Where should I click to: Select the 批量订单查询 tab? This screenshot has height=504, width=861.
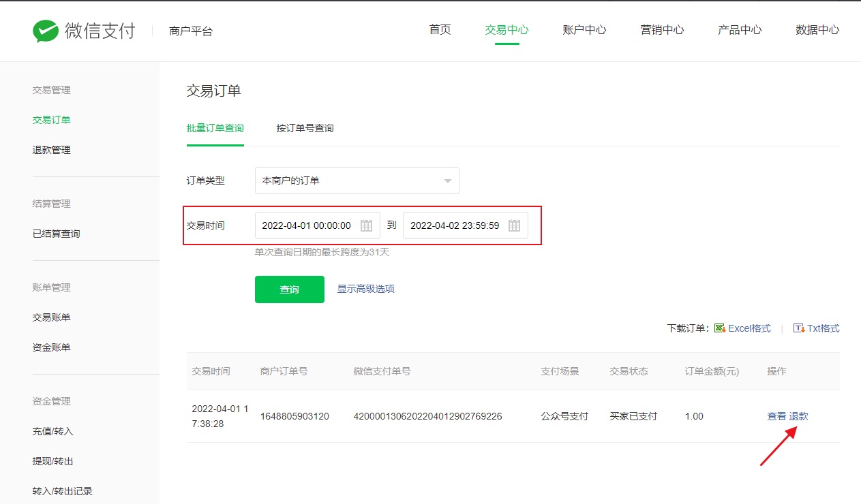(215, 128)
